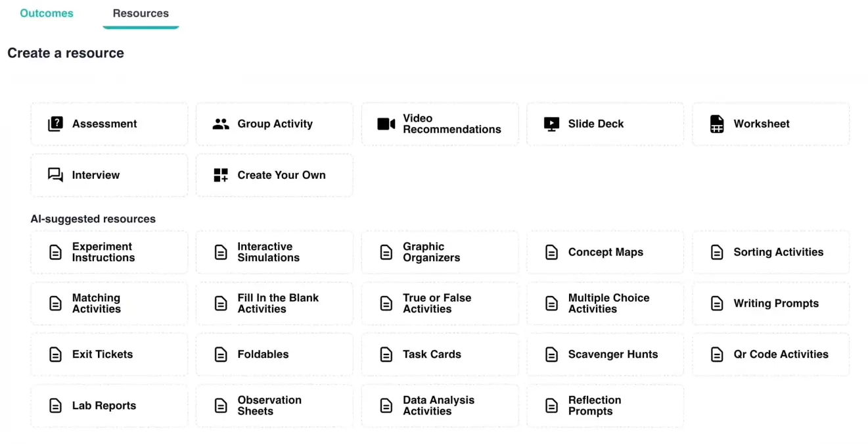868x444 pixels.
Task: Create a Task Cards resource
Action: 440,354
